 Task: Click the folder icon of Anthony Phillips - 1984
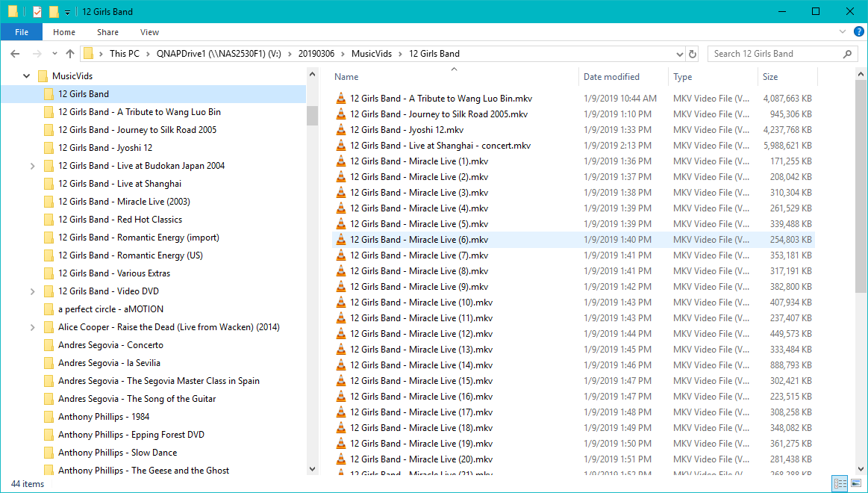tap(49, 417)
